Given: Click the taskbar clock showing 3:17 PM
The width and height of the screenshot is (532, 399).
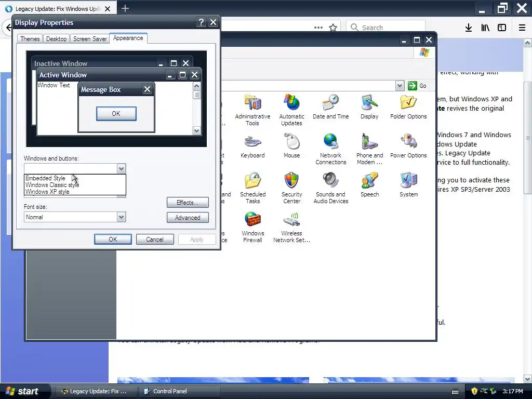Looking at the screenshot, I should click(x=513, y=391).
